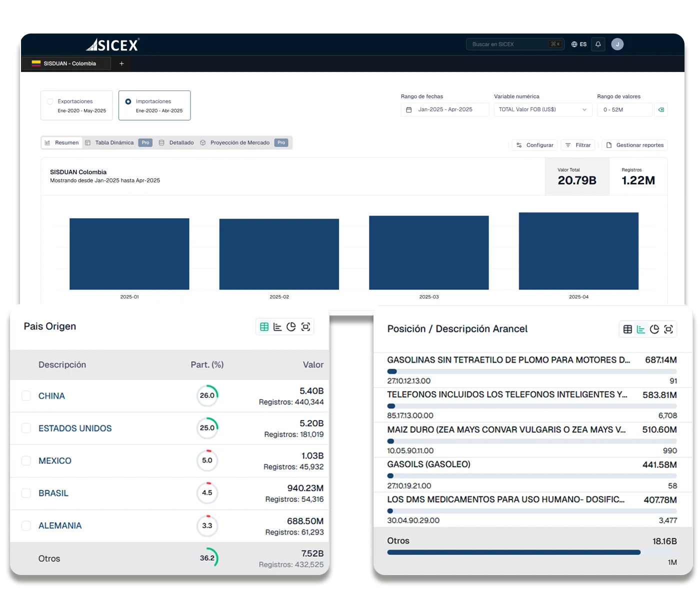700x616 pixels.
Task: Open Variable numérica dropdown
Action: 543,109
